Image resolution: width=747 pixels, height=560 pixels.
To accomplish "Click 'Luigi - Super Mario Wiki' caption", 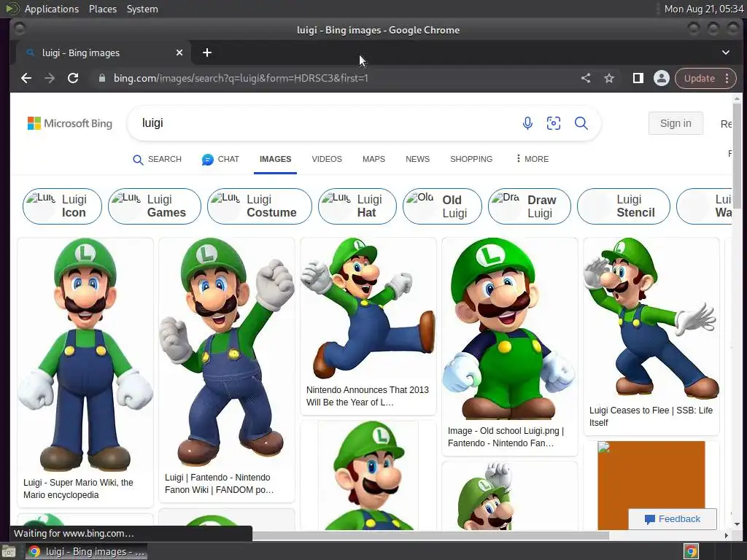I will [x=78, y=489].
